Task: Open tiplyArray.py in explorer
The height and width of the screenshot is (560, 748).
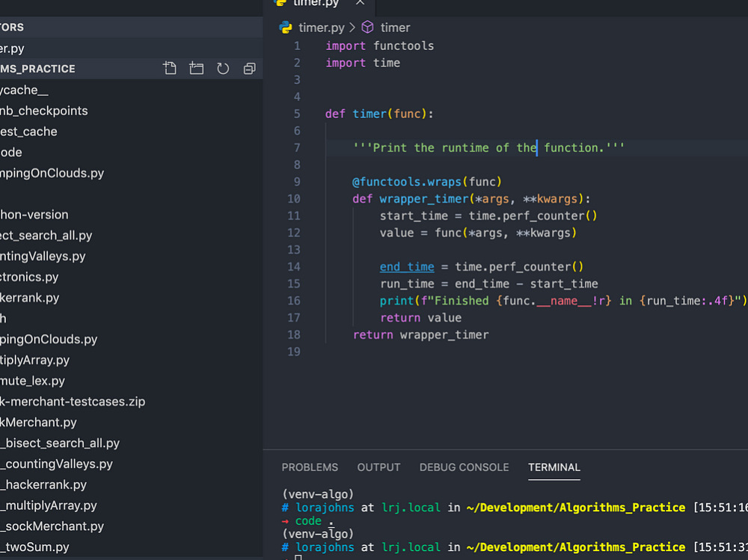Action: coord(131,360)
